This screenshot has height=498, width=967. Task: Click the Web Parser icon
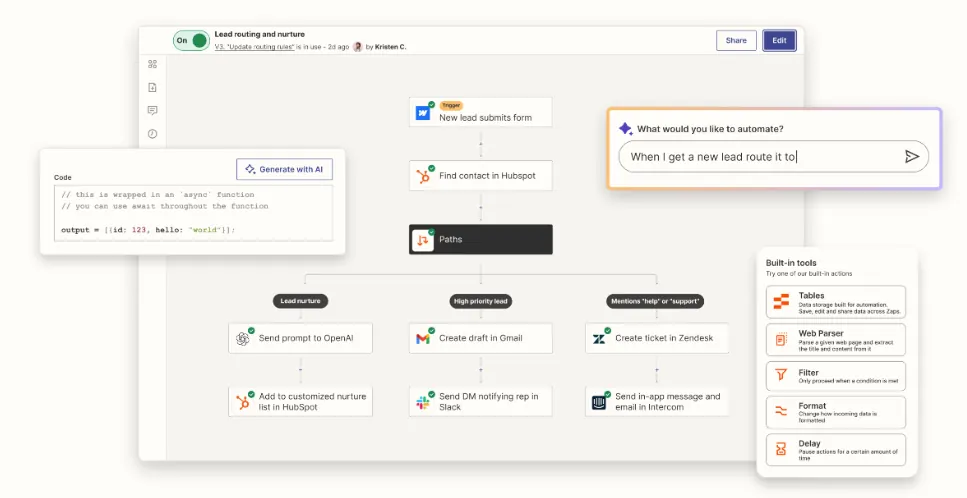click(x=781, y=340)
